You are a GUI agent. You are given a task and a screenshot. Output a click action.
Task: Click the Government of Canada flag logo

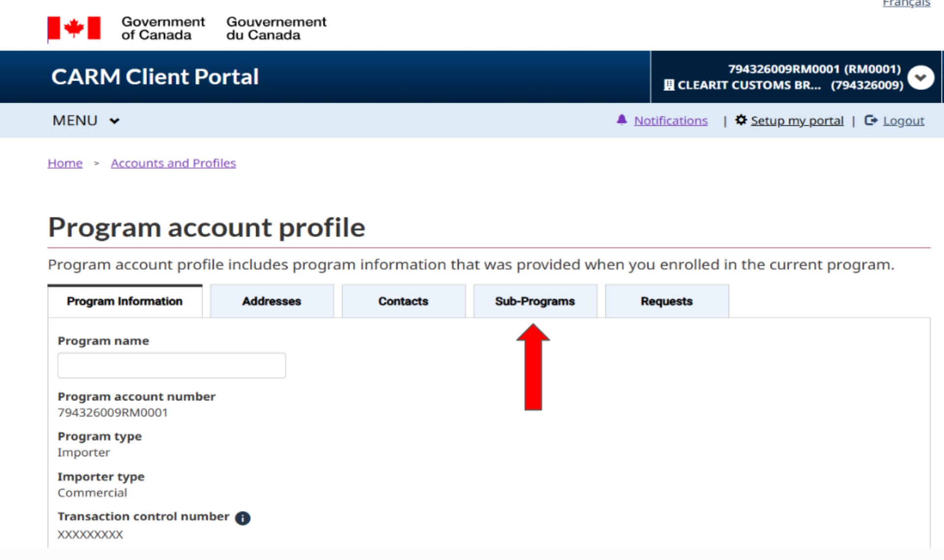point(74,28)
